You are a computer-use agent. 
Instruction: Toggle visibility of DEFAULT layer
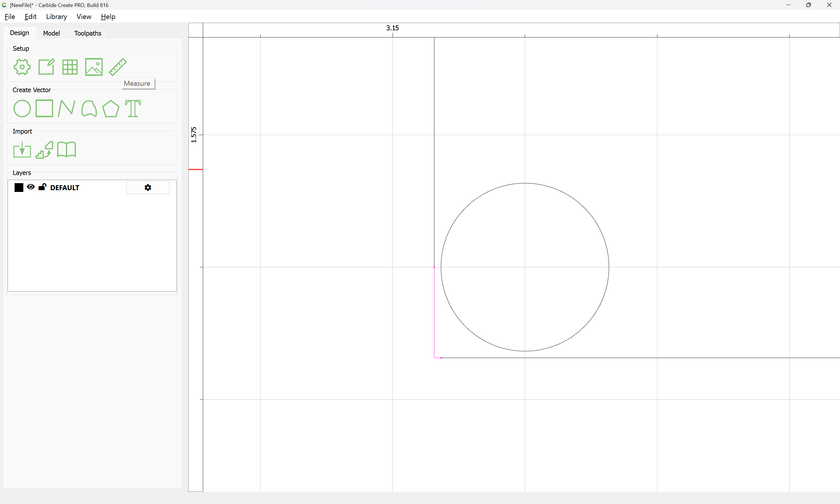[x=31, y=187]
